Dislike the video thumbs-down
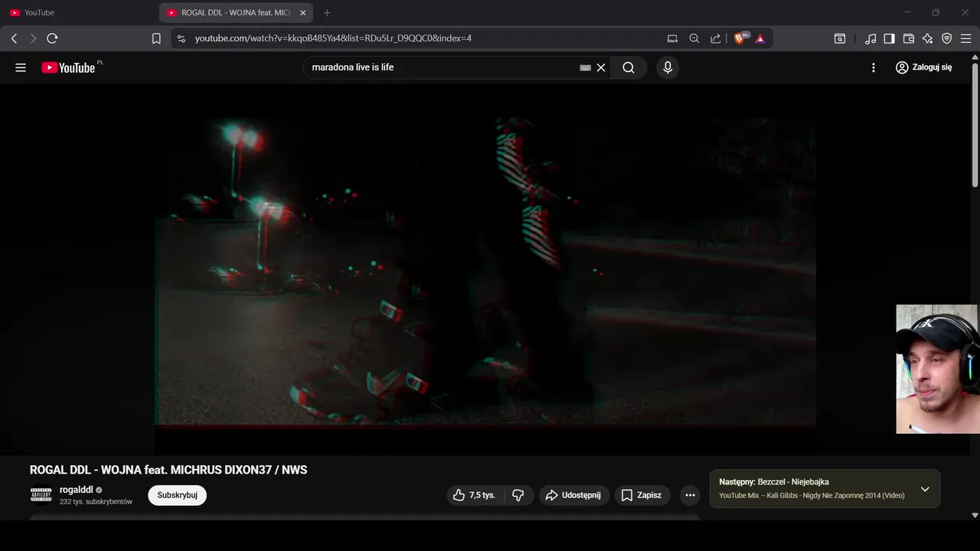The image size is (980, 551). [x=518, y=495]
